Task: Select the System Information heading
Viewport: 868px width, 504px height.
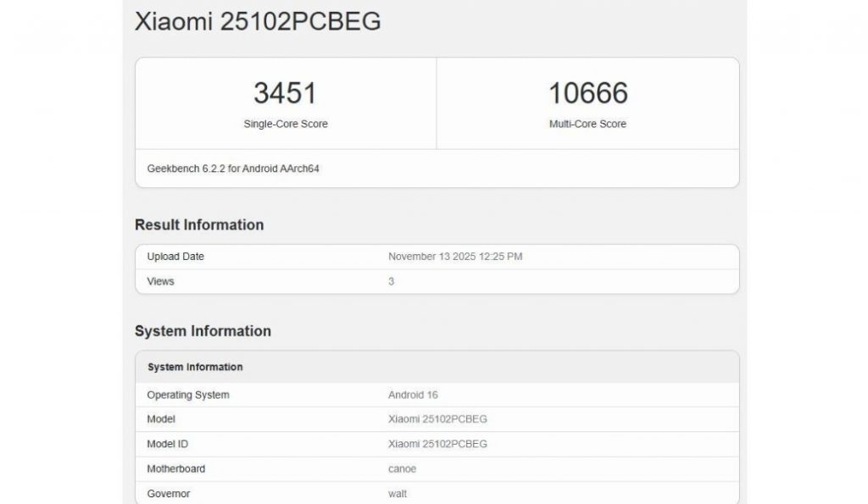Action: pyautogui.click(x=201, y=331)
